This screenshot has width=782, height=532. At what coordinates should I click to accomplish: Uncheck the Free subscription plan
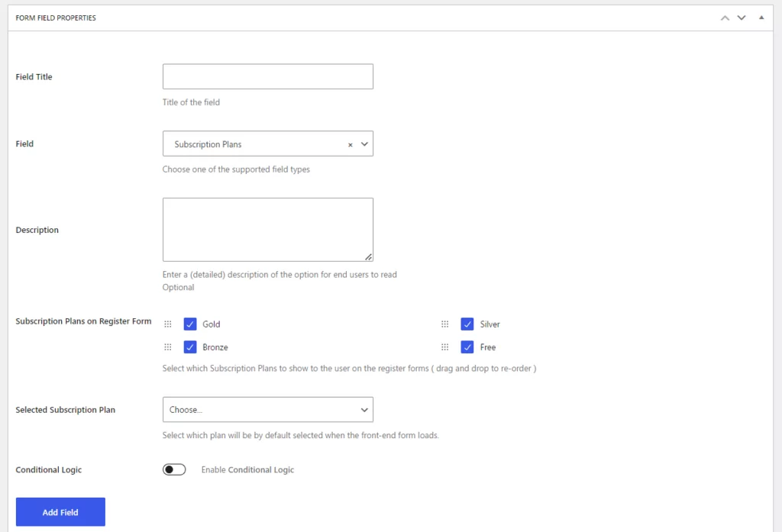click(467, 347)
